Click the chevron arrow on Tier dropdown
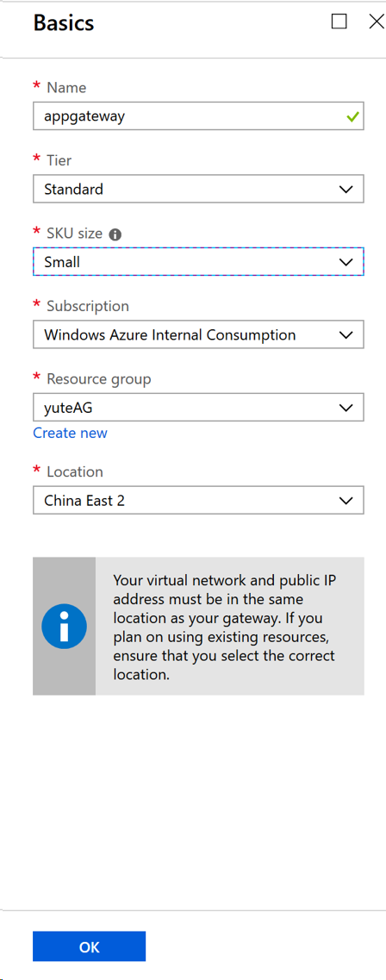This screenshot has width=386, height=980. coord(346,190)
